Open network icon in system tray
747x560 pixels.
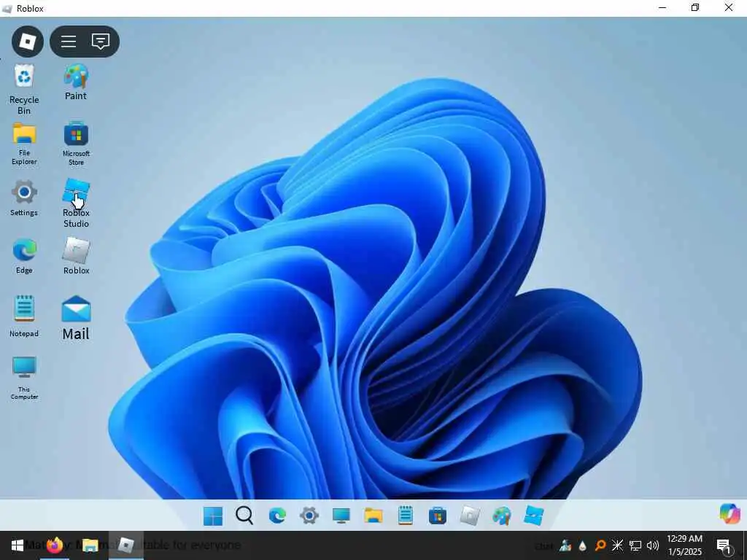(635, 545)
